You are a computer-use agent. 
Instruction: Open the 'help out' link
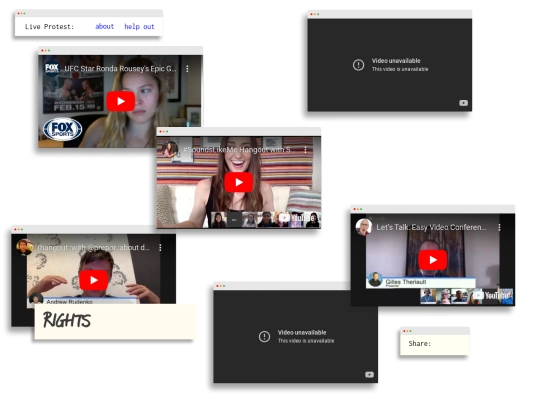(x=139, y=27)
